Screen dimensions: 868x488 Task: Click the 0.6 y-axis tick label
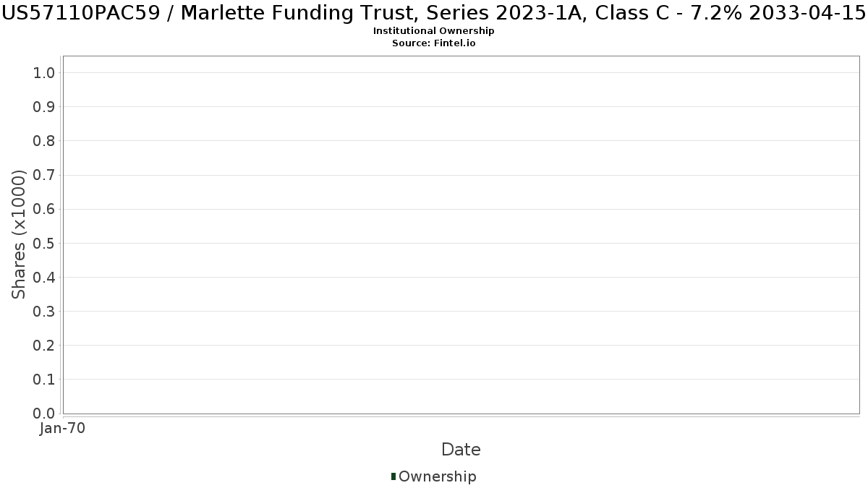point(44,209)
